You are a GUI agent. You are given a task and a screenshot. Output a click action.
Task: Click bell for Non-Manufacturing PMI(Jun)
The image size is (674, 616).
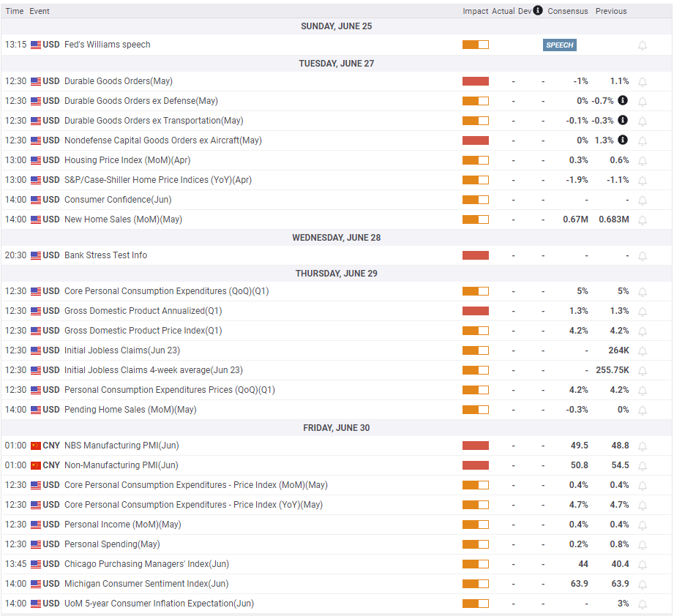tap(643, 466)
